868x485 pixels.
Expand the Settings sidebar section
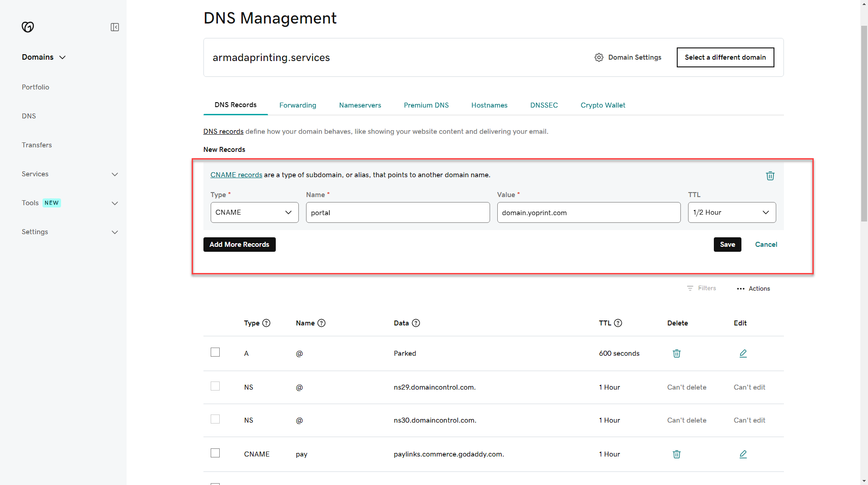click(x=115, y=232)
